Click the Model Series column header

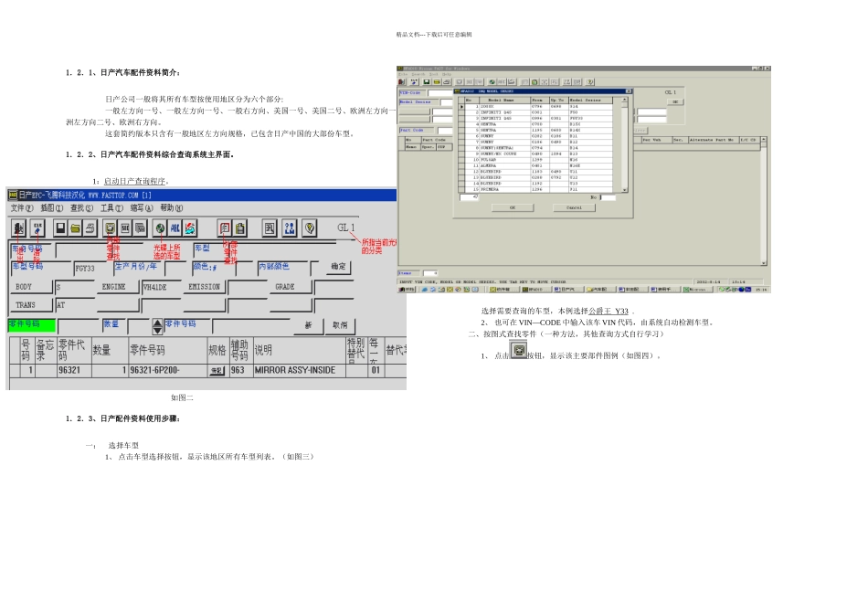[x=590, y=101]
